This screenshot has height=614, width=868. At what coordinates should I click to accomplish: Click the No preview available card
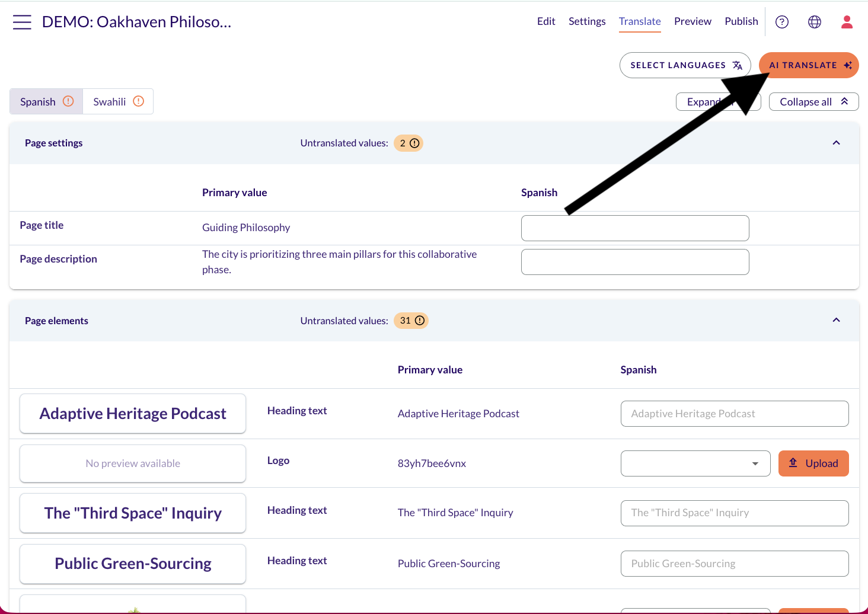133,463
